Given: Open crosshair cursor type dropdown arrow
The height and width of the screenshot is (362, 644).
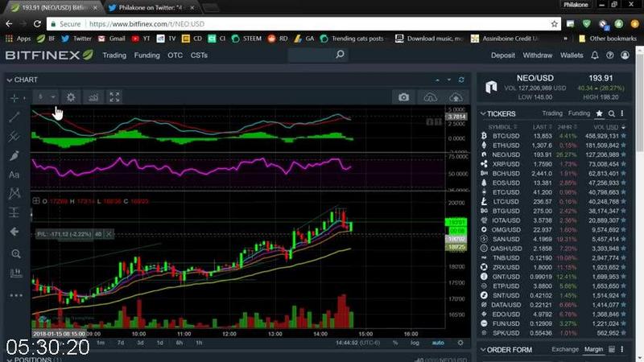Looking at the screenshot, I should (24, 98).
